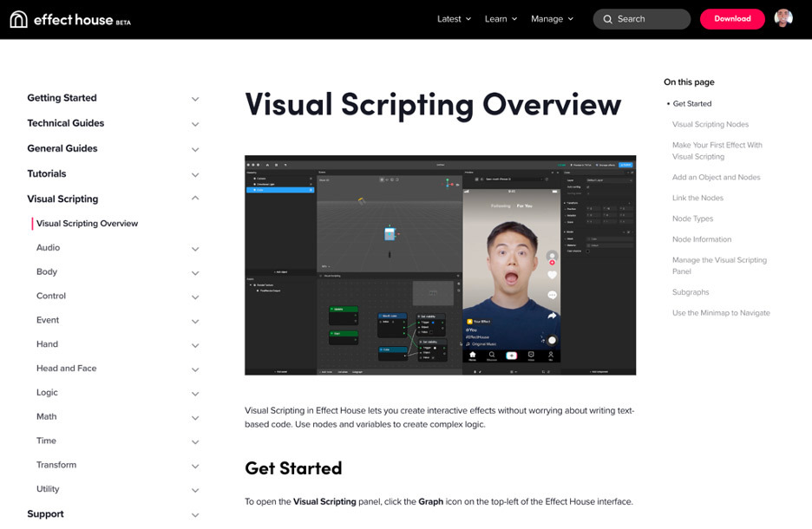
Task: Jump to Subgraphs section
Action: (691, 292)
